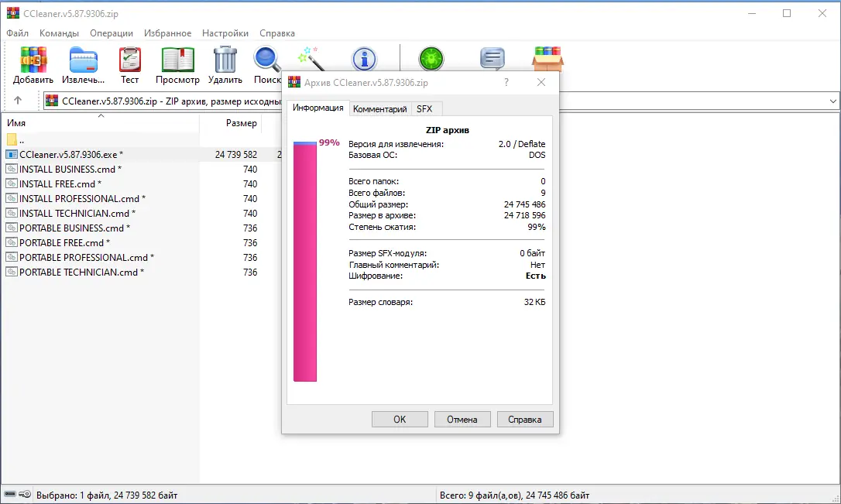
Task: Click the PORTABLE TECHNICIAN.cmd file icon
Action: [x=12, y=273]
